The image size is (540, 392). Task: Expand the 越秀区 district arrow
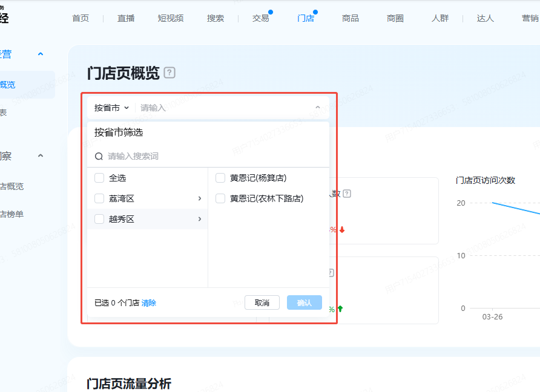(x=200, y=219)
